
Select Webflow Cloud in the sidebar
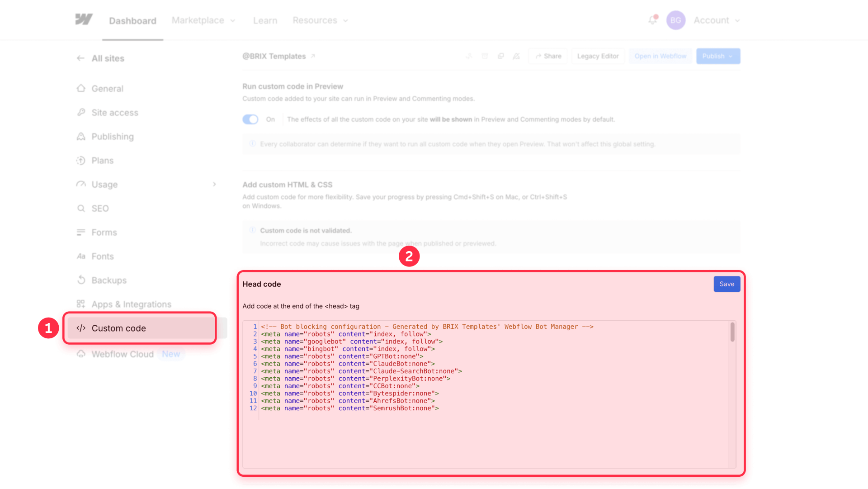pos(123,354)
